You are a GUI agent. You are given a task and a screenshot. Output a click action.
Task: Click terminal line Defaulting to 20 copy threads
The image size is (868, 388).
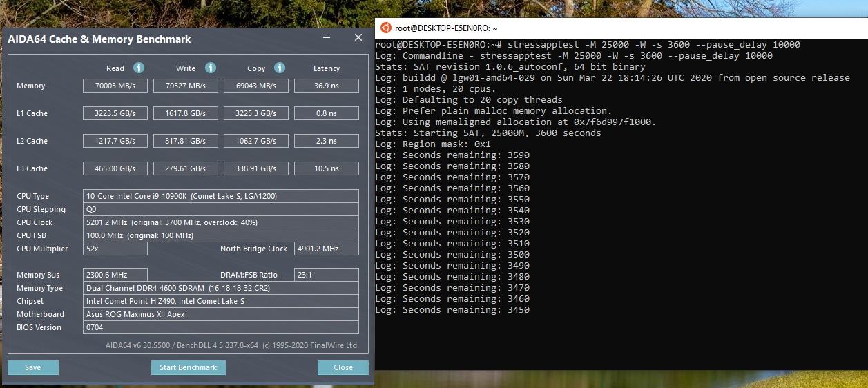click(x=469, y=99)
